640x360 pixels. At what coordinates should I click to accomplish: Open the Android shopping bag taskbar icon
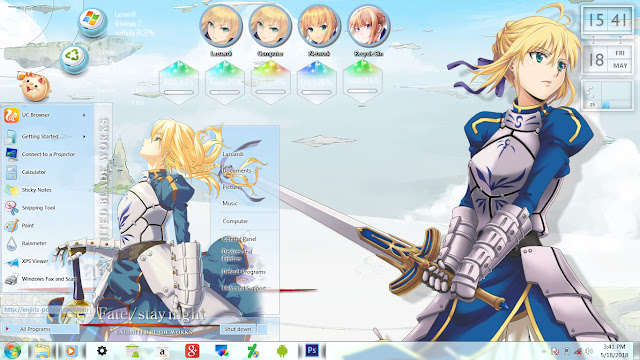point(132,351)
